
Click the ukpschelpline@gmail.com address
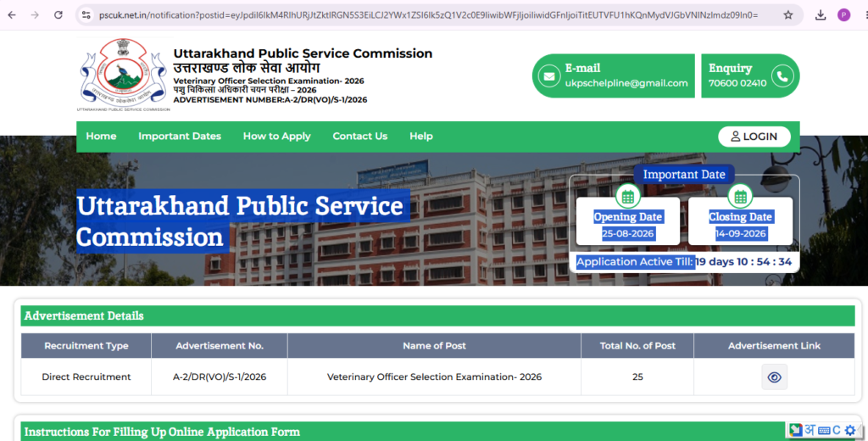coord(626,83)
